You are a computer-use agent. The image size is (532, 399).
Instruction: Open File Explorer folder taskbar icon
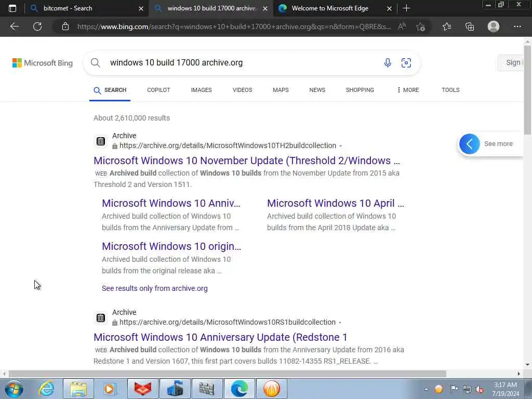pyautogui.click(x=78, y=389)
